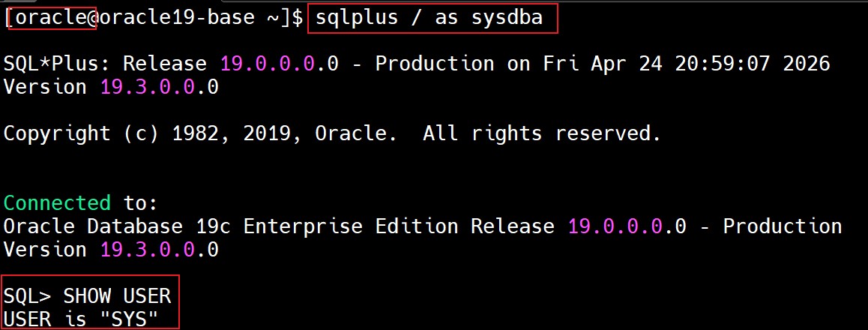Click the 'SHOW USER' command text

(x=118, y=296)
